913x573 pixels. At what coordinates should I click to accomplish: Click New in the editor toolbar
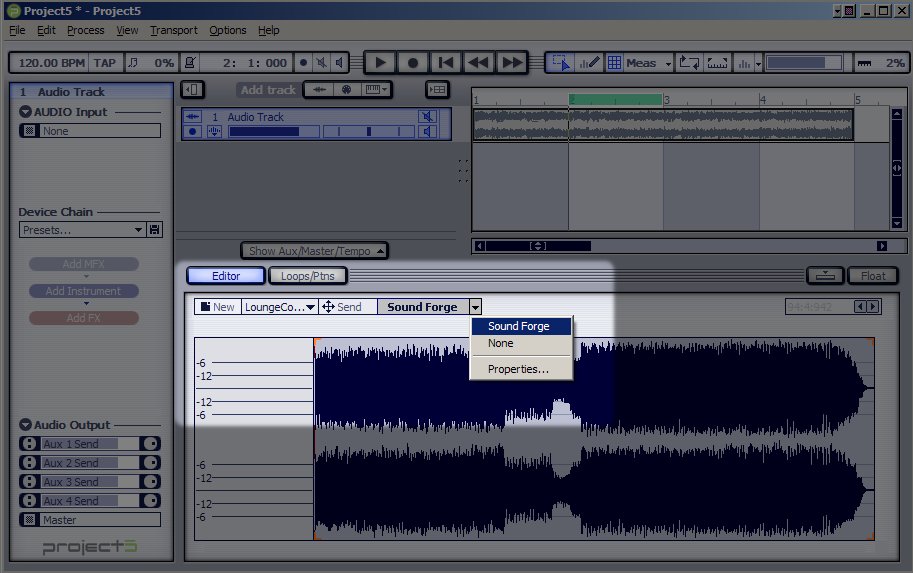coord(218,307)
